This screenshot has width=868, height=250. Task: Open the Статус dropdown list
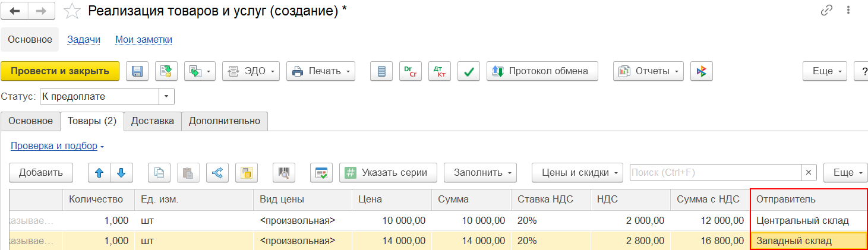(166, 96)
